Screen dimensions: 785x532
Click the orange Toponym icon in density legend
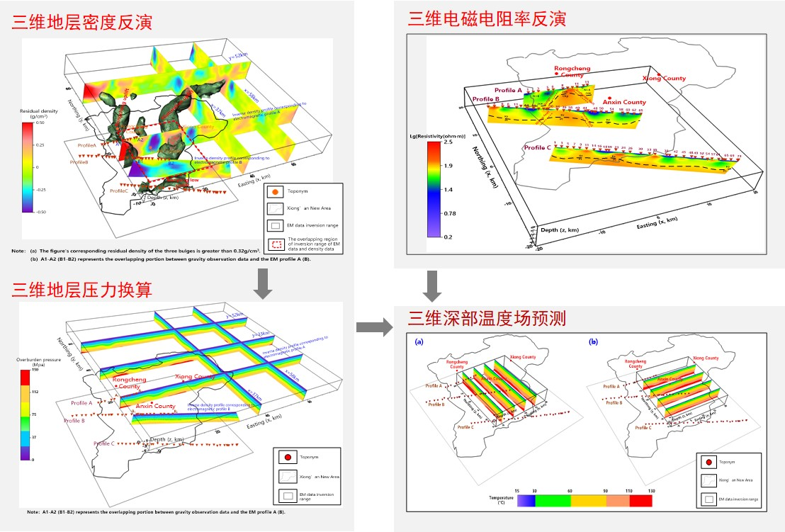pos(275,191)
